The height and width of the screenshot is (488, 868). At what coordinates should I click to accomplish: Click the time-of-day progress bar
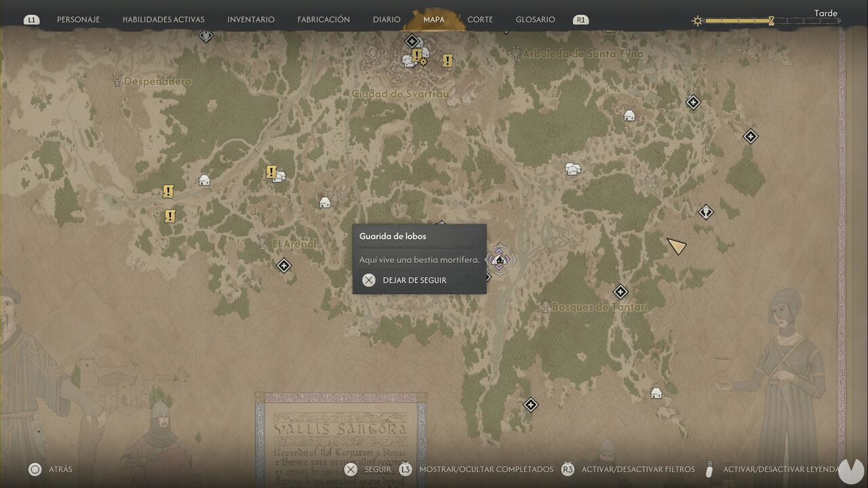point(772,21)
